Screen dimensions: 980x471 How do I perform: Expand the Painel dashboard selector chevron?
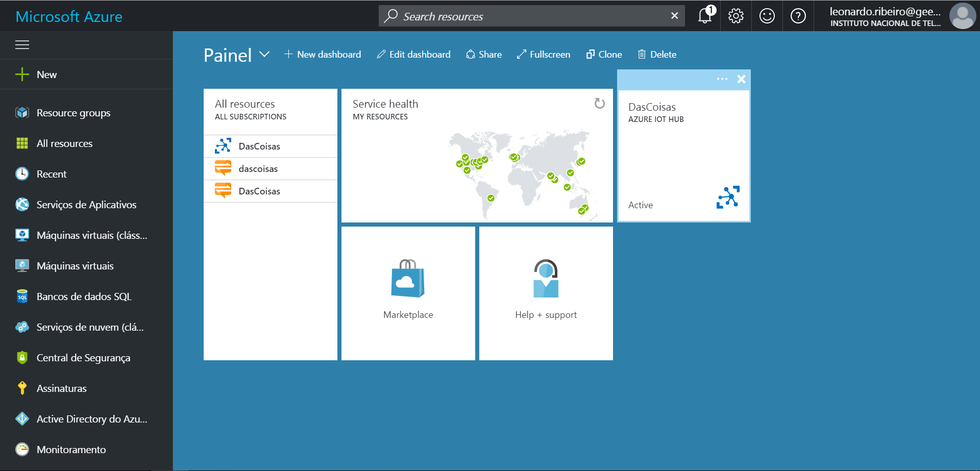[x=264, y=55]
